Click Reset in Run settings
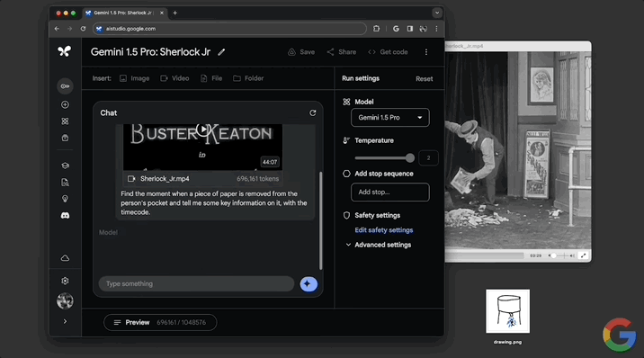The image size is (644, 358). pos(425,79)
